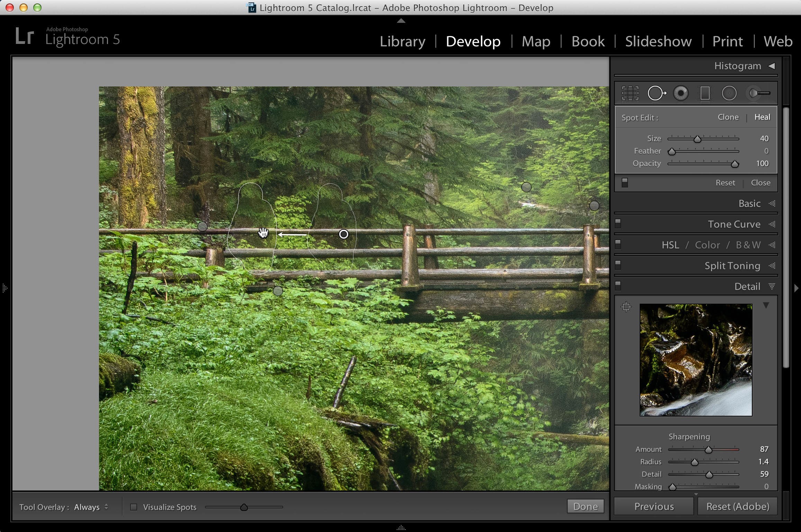Reset the Spot Removal edits
801x532 pixels.
(725, 183)
